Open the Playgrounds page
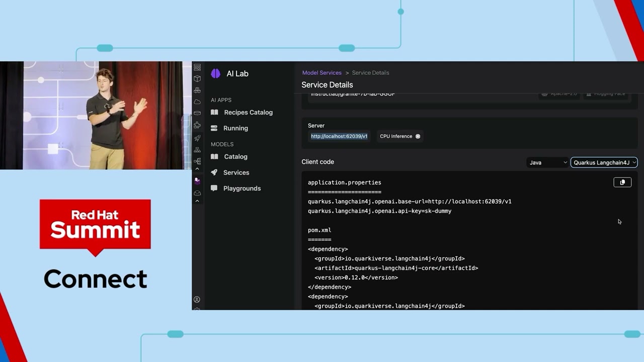Image resolution: width=644 pixels, height=362 pixels. coord(242,188)
